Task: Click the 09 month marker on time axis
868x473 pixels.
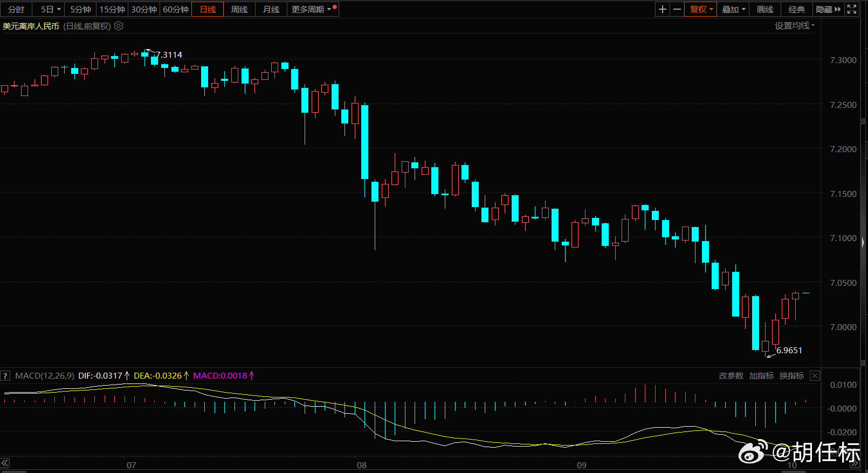Action: point(582,465)
